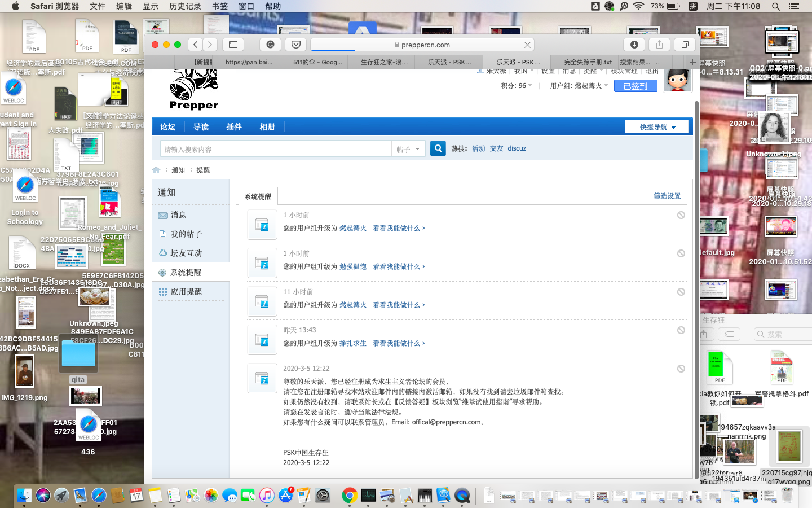Open the 帖子 search type dropdown
The width and height of the screenshot is (812, 508).
[408, 149]
